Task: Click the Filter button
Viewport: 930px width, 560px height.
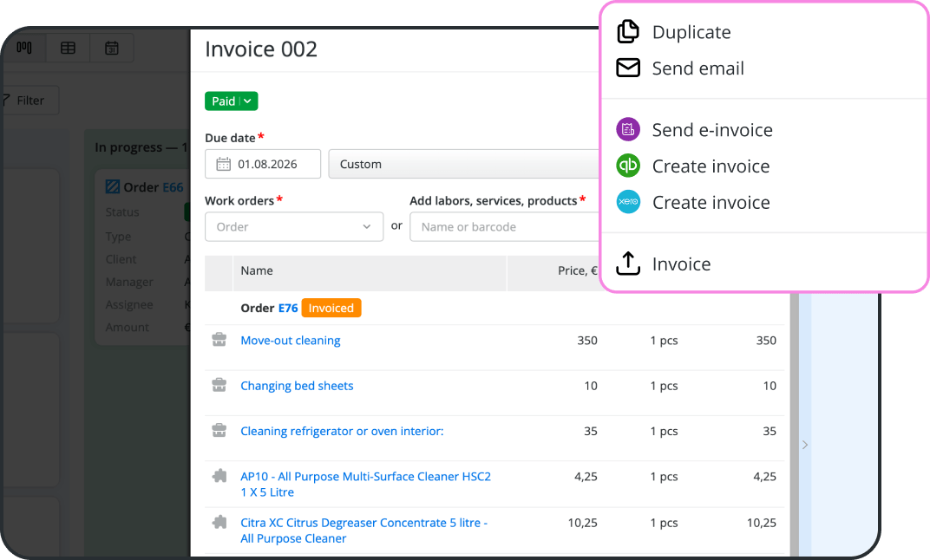Action: (29, 101)
